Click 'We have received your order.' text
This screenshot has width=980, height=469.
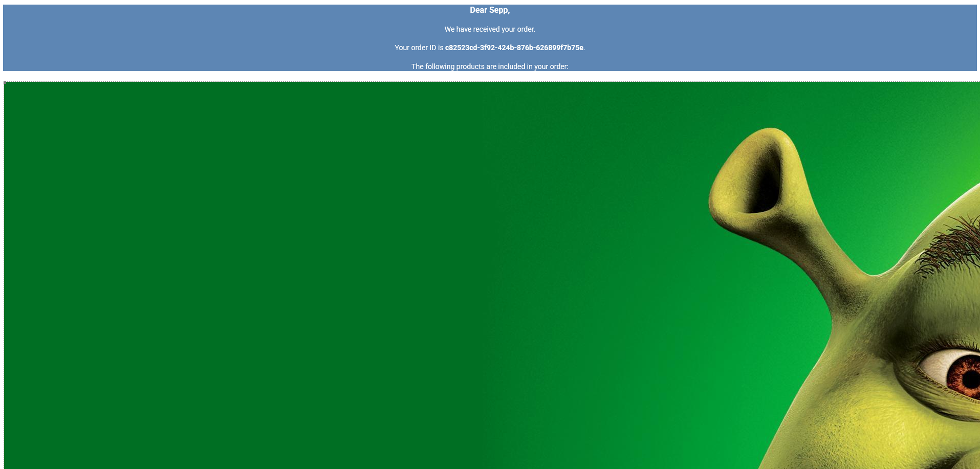point(490,29)
